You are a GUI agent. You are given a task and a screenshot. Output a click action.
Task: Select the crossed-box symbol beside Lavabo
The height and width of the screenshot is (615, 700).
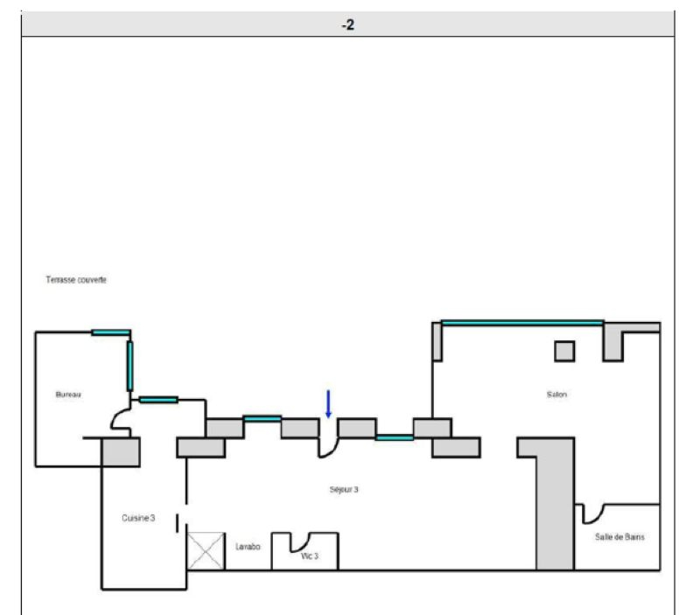pos(206,551)
